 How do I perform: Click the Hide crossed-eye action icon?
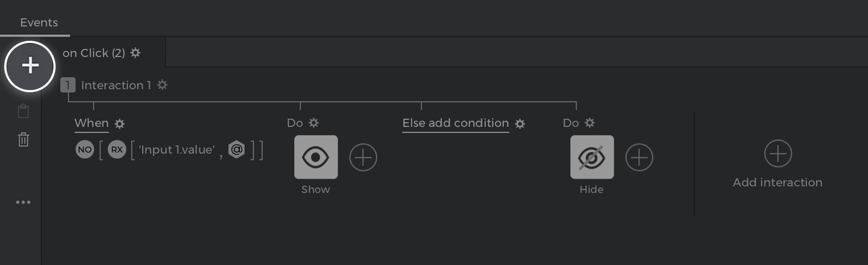pos(592,157)
